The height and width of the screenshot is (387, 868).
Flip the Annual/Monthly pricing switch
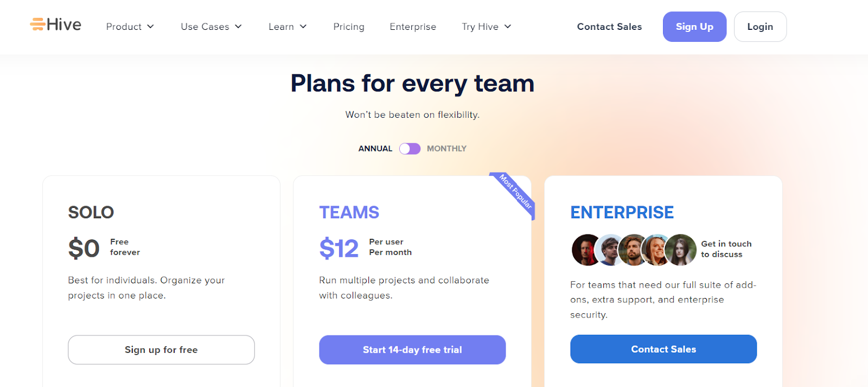tap(410, 148)
